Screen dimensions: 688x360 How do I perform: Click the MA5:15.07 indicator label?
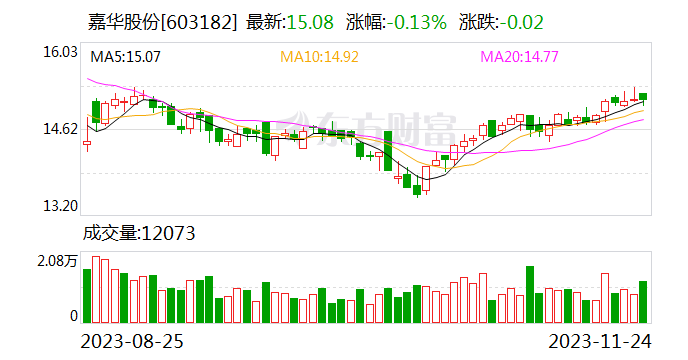point(125,57)
